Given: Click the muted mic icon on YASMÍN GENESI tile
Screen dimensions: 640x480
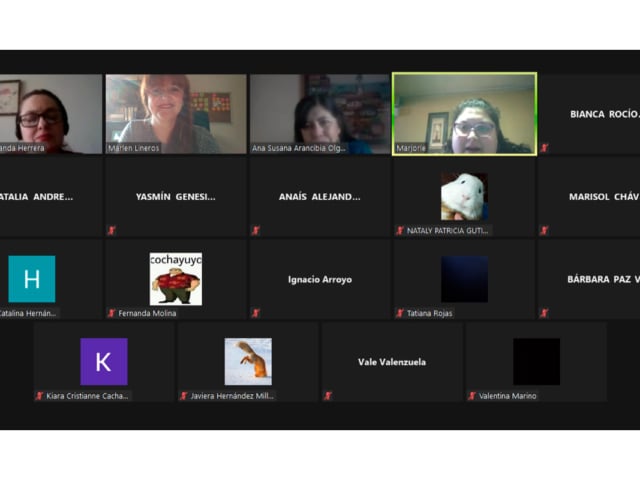Looking at the screenshot, I should [x=111, y=231].
